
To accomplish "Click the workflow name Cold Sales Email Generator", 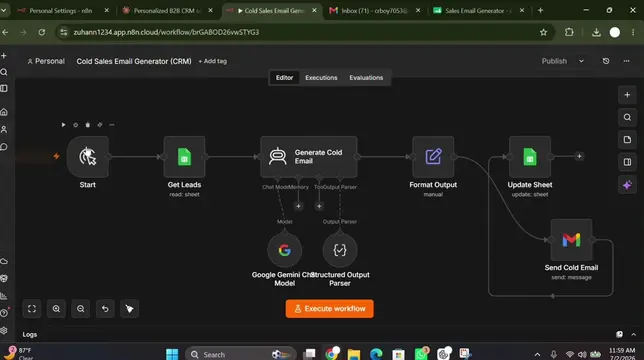I will point(134,61).
